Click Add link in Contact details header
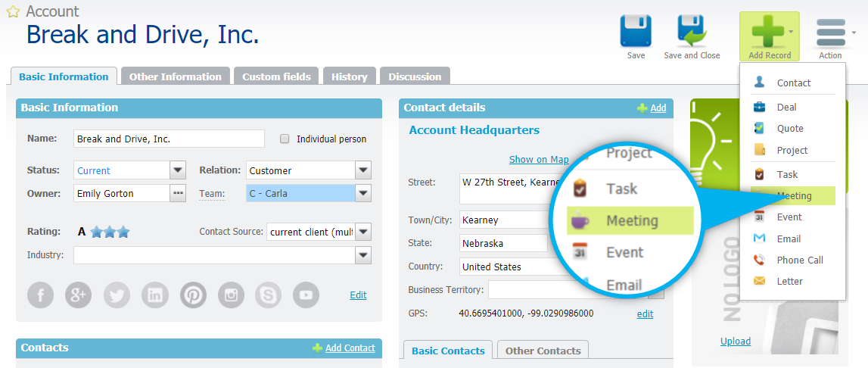 tap(658, 108)
